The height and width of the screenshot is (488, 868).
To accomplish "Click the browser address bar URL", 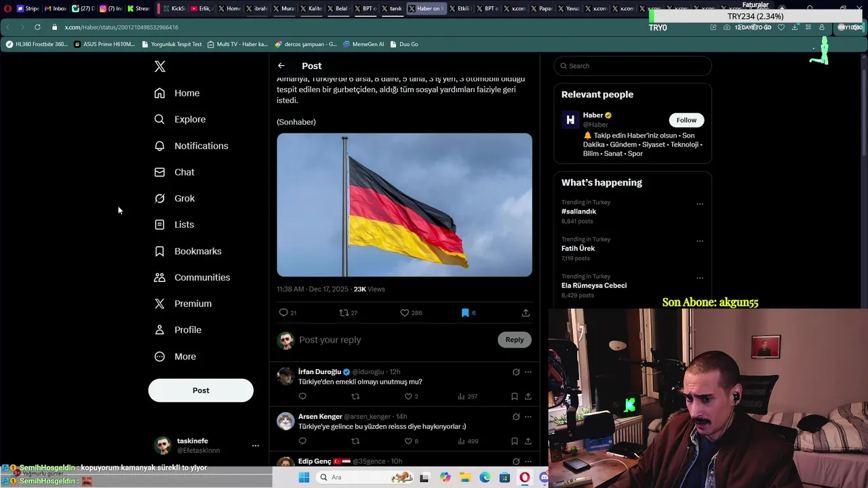I will pyautogui.click(x=121, y=27).
